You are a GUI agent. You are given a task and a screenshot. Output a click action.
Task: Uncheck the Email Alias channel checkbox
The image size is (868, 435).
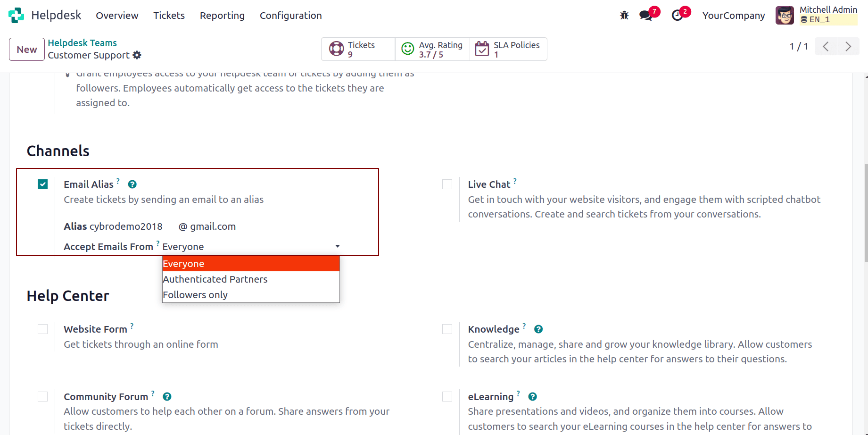click(x=42, y=184)
